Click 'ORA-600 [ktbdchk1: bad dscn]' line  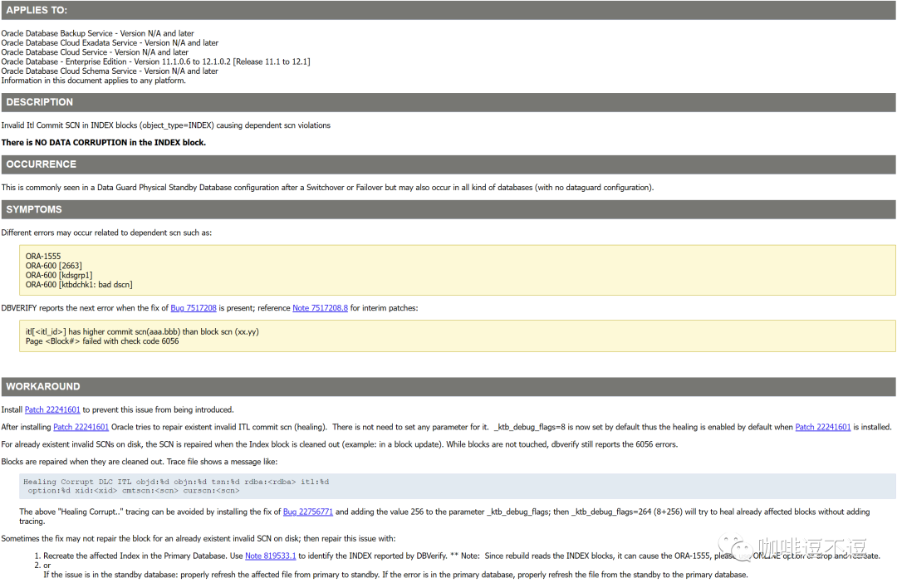[79, 285]
